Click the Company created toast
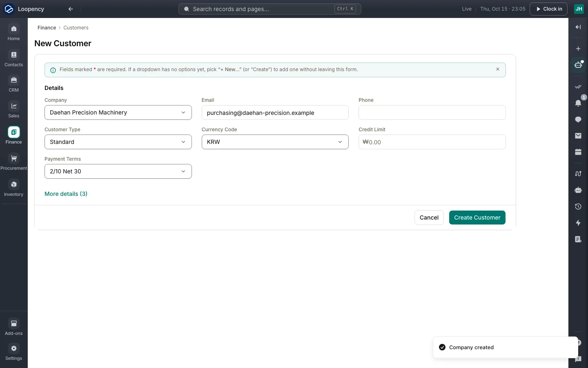Viewport: 588px width, 368px height. pos(506,348)
